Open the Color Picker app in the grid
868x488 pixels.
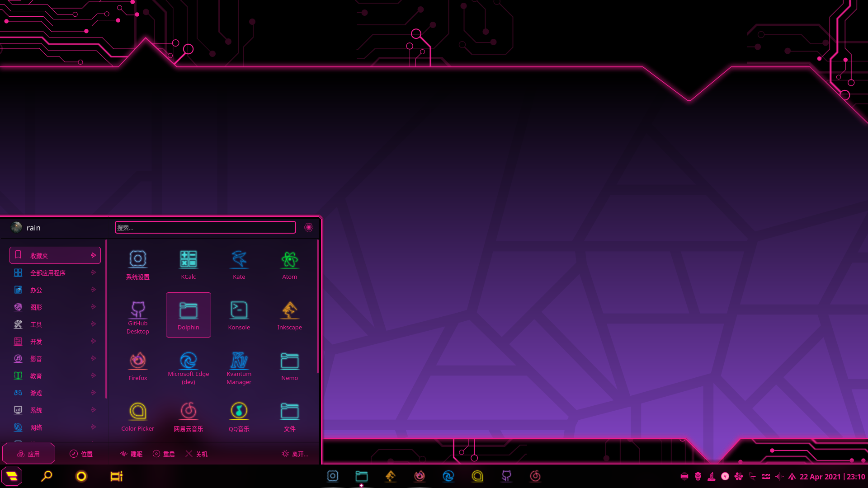pos(138,416)
